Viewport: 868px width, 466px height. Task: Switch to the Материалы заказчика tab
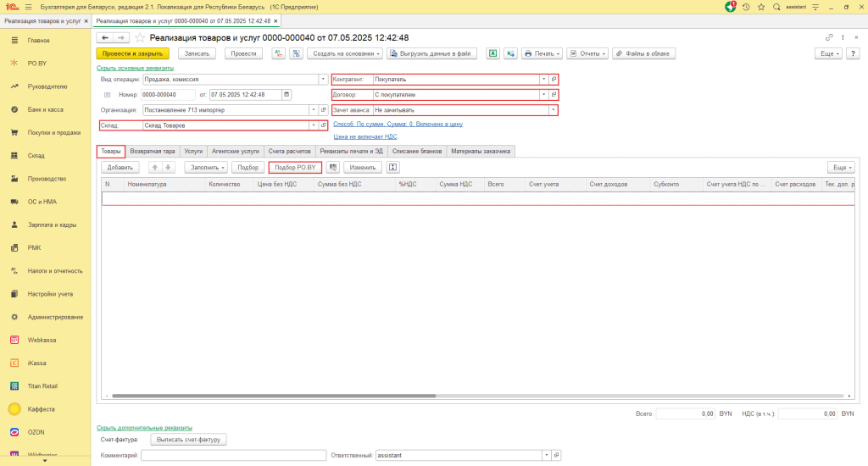(481, 151)
